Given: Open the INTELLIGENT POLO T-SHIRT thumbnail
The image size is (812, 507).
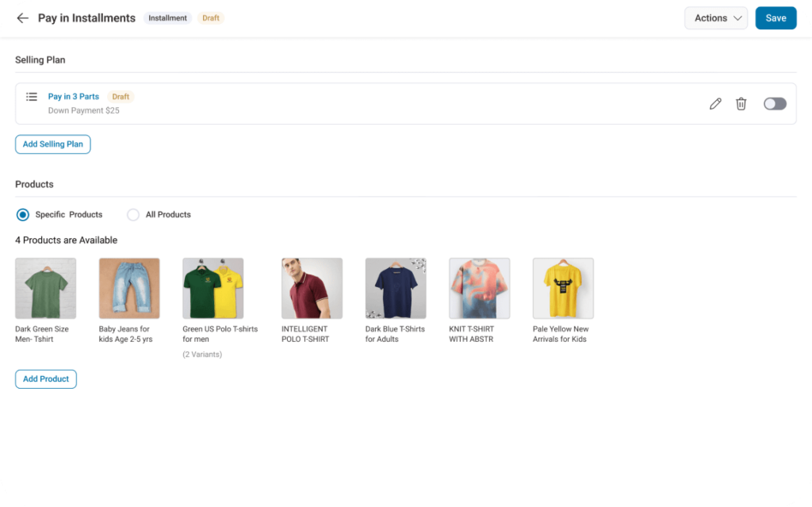Looking at the screenshot, I should tap(312, 287).
